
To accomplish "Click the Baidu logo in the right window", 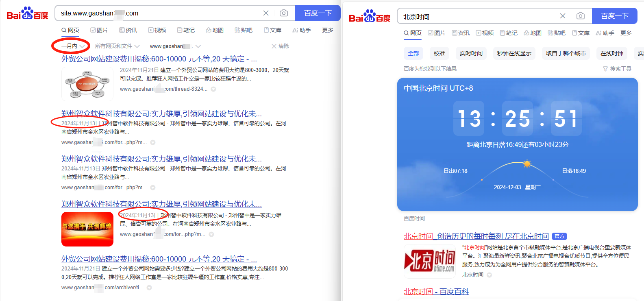I will [370, 16].
